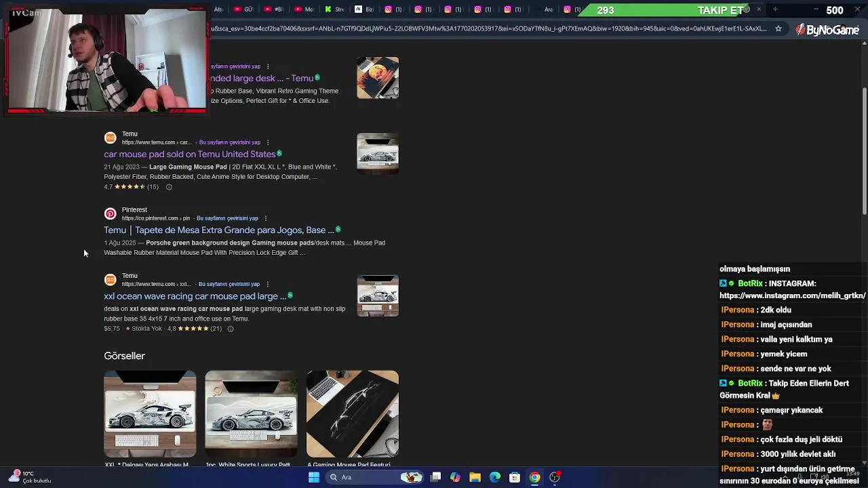Open thumbnail beside 'car mouse pad sold' result
The image size is (868, 488).
tap(378, 154)
